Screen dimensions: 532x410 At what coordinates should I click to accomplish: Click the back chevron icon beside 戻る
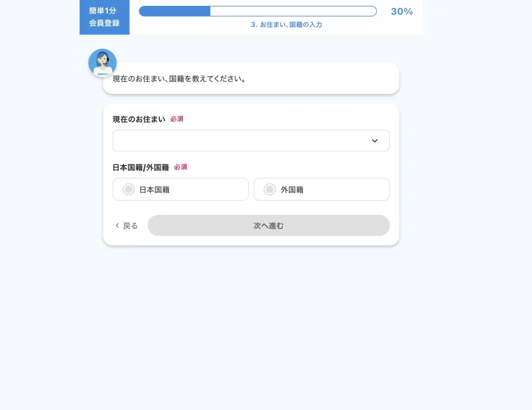[x=117, y=225]
